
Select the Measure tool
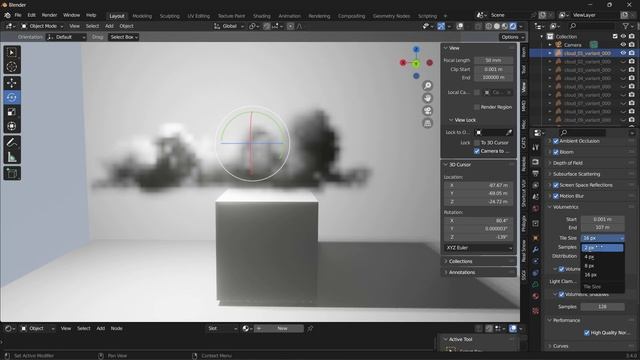click(12, 156)
